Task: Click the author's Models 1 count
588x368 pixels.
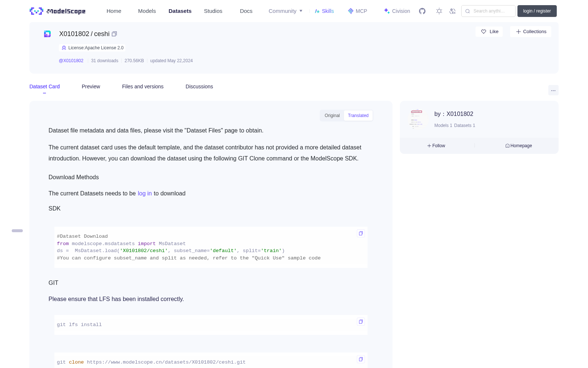Action: pyautogui.click(x=443, y=125)
